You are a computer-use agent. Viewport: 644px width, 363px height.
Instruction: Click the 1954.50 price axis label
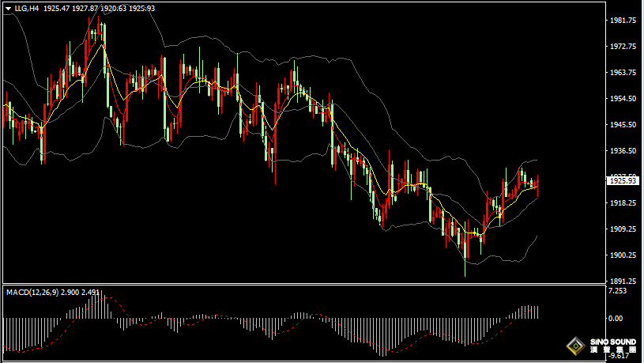click(x=622, y=99)
